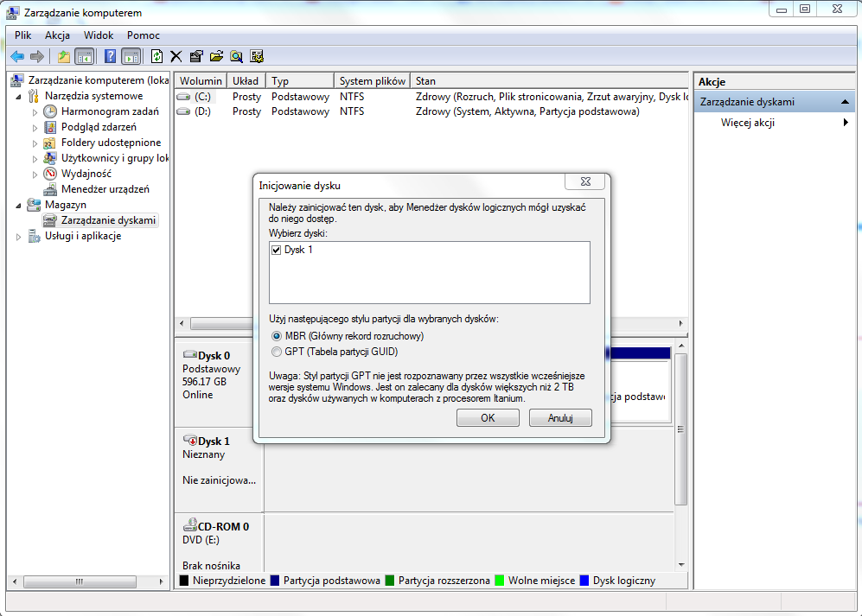Expand Usługi i aplikacje node
The width and height of the screenshot is (862, 616).
19,237
